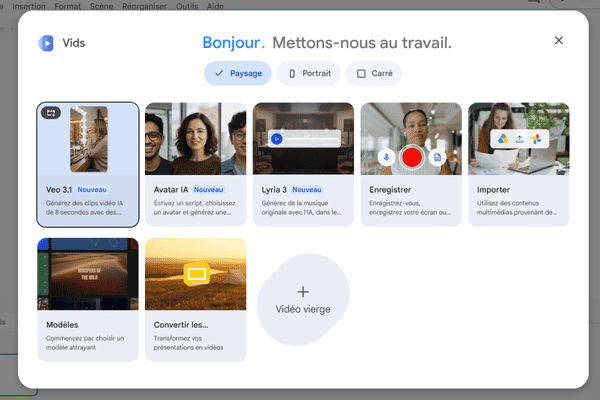Open the Format menu
This screenshot has height=400, width=600.
click(67, 7)
